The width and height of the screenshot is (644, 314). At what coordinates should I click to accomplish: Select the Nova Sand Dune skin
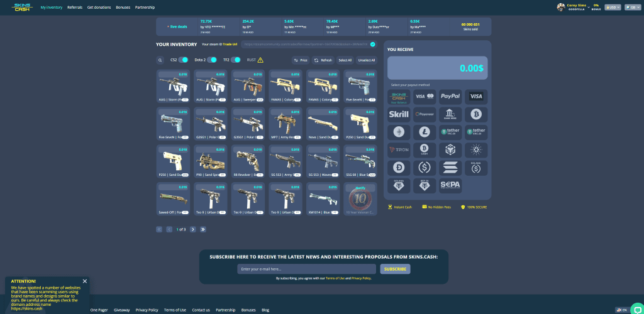[323, 123]
